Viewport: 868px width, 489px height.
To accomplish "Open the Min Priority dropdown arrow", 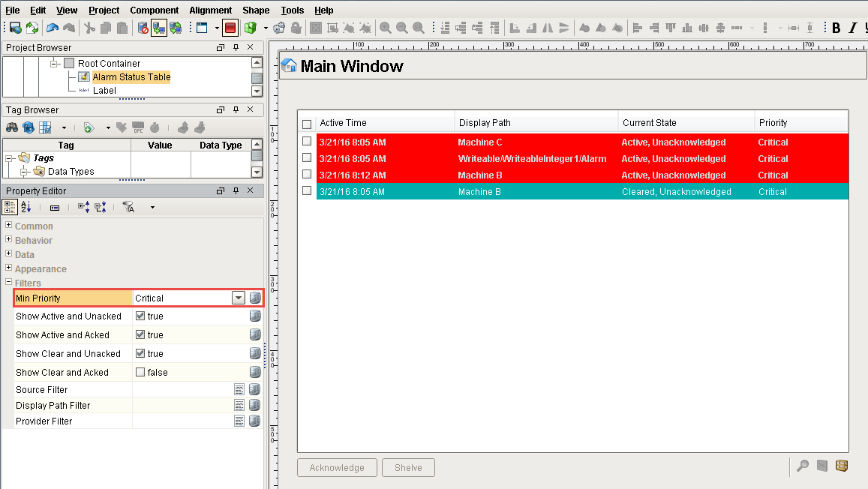I will pos(239,298).
